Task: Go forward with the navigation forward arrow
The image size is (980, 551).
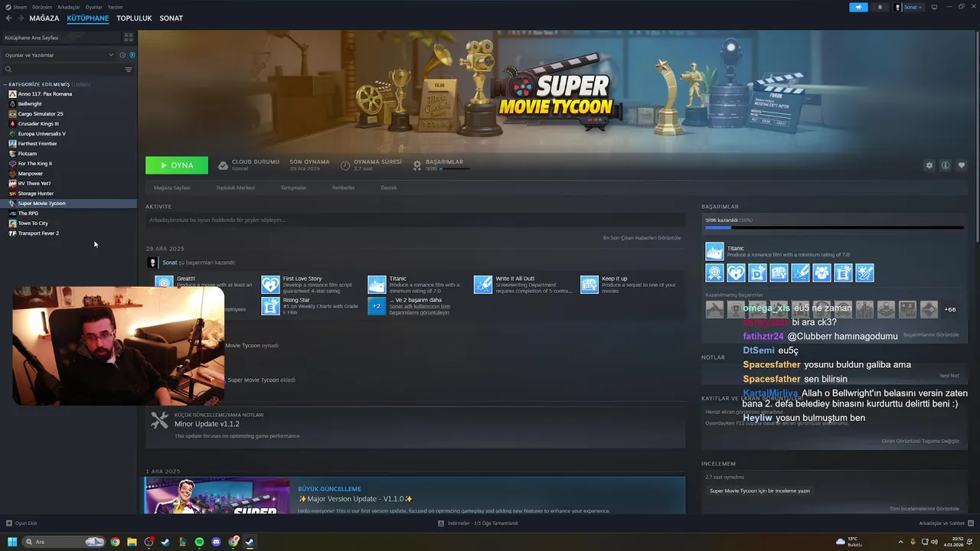Action: (x=20, y=18)
